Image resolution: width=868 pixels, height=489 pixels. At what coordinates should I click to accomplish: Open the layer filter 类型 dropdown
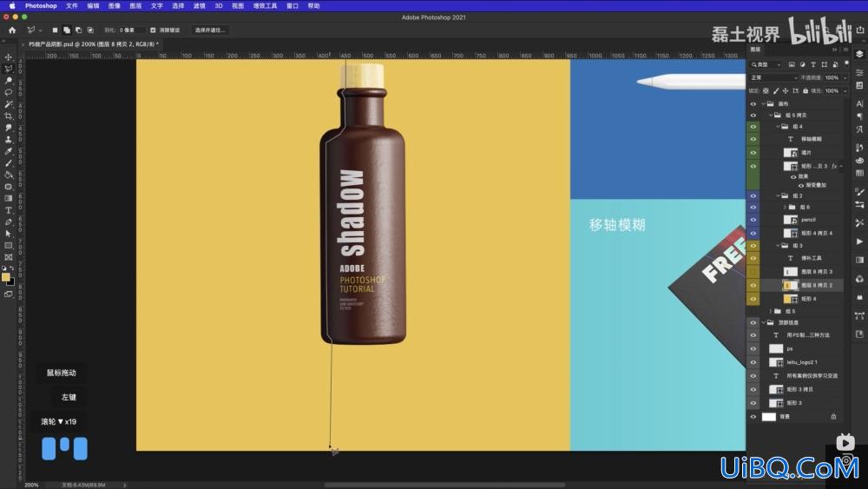766,65
